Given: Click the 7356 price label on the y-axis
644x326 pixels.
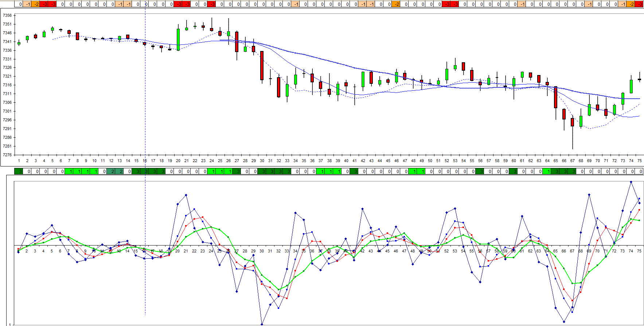Looking at the screenshot, I should 7,15.
